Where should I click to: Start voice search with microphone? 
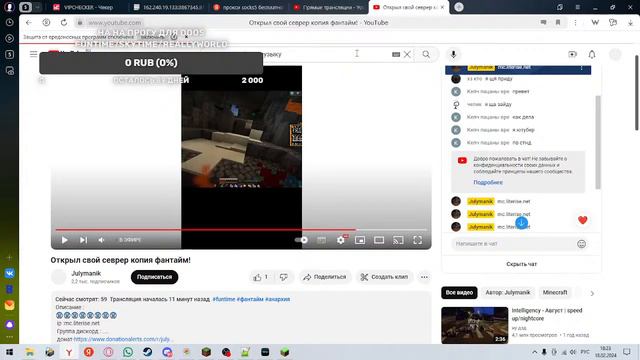pos(453,54)
